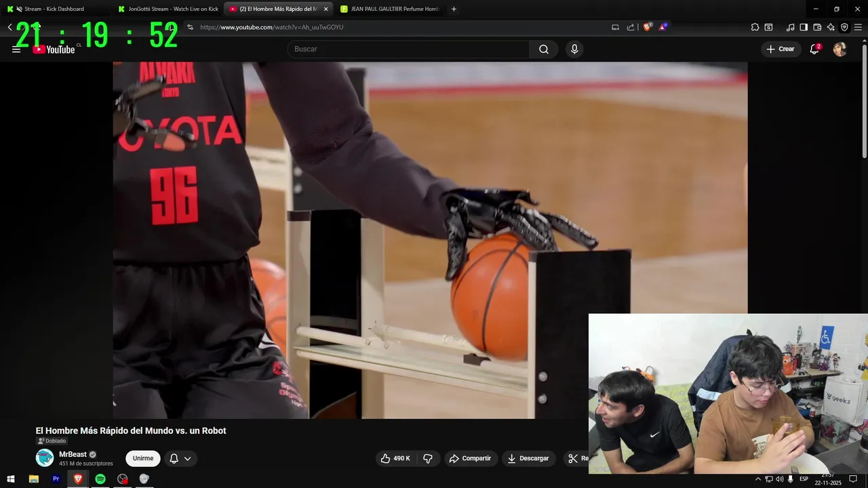Click the browser back arrow

[9, 27]
